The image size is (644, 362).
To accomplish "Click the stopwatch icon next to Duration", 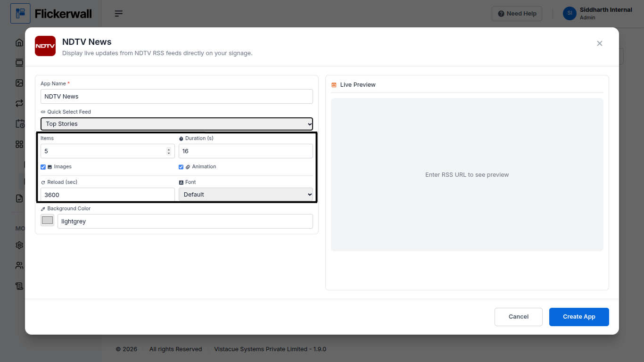I will pyautogui.click(x=181, y=139).
